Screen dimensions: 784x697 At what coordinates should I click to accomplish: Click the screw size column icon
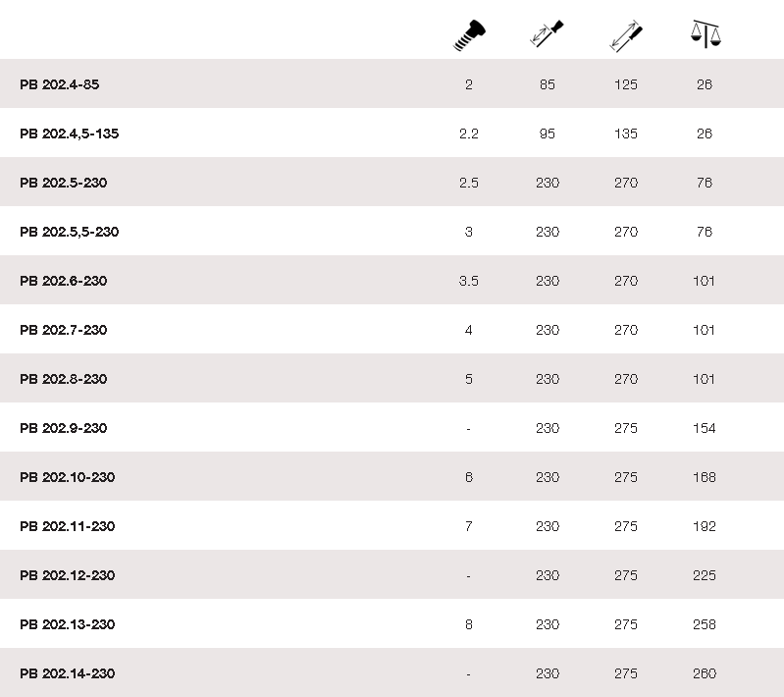pos(468,36)
